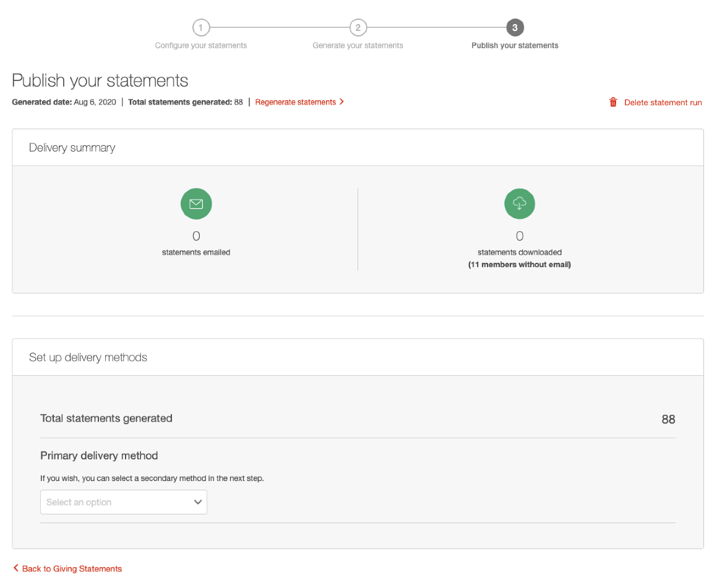Image resolution: width=717 pixels, height=588 pixels.
Task: Click the statements emailed count
Action: coord(196,236)
